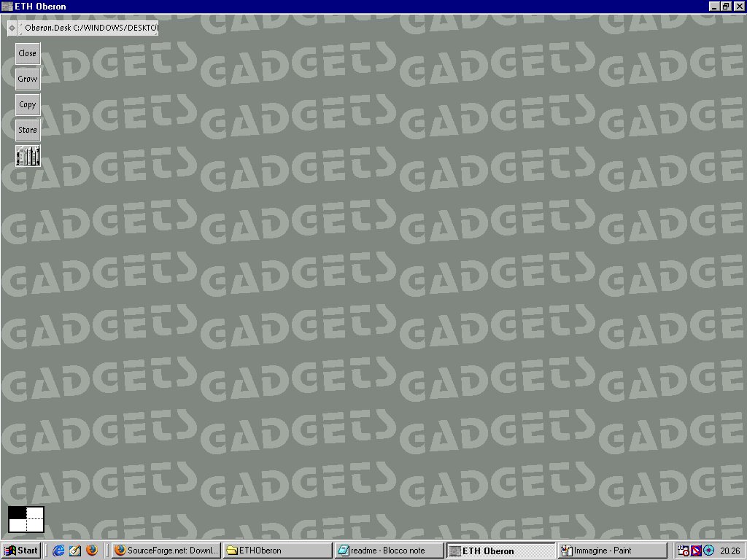This screenshot has width=747, height=560.
Task: Launch Firefox from the quick launch bar
Action: (x=91, y=551)
